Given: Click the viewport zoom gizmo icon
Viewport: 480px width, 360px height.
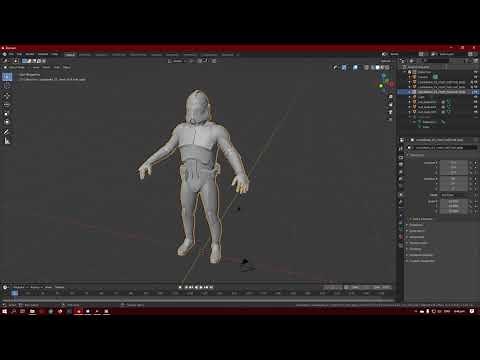Looking at the screenshot, I should [390, 97].
